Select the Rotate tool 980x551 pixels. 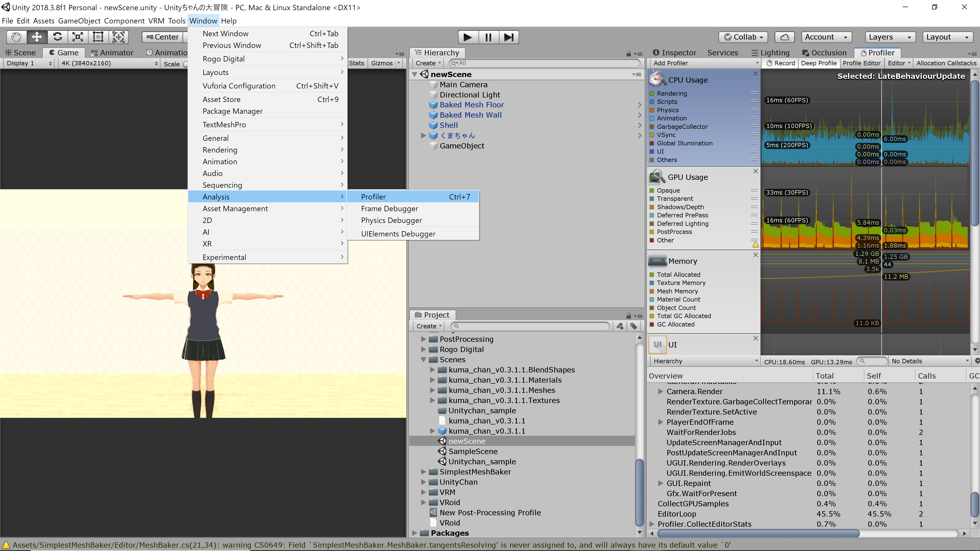57,37
